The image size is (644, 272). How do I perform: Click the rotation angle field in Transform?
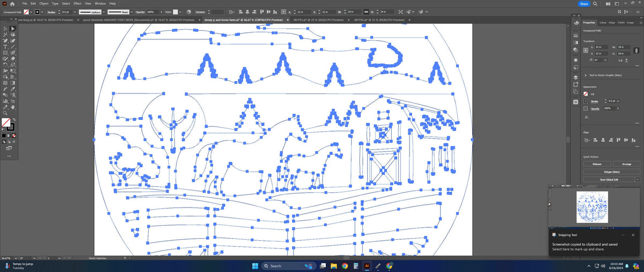pyautogui.click(x=598, y=59)
